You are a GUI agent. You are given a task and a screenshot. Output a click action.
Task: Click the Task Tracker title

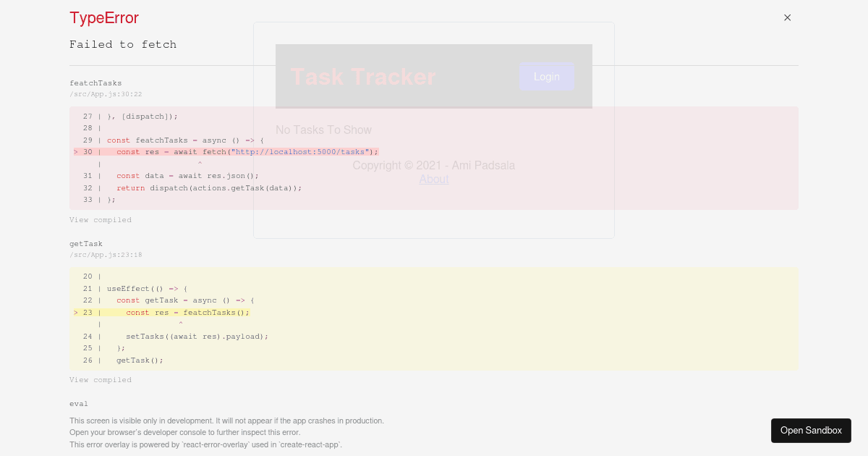click(x=362, y=77)
